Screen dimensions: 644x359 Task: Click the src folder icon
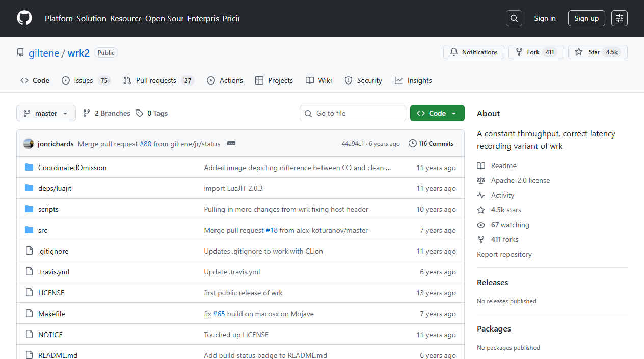coord(29,230)
